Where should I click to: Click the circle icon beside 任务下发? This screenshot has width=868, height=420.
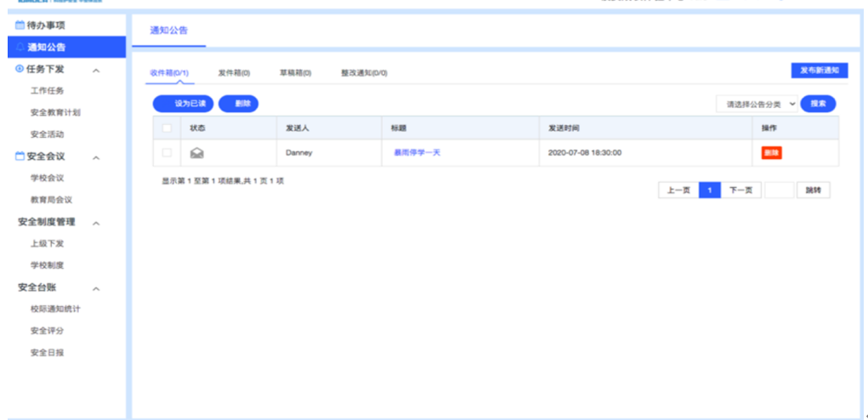point(20,69)
